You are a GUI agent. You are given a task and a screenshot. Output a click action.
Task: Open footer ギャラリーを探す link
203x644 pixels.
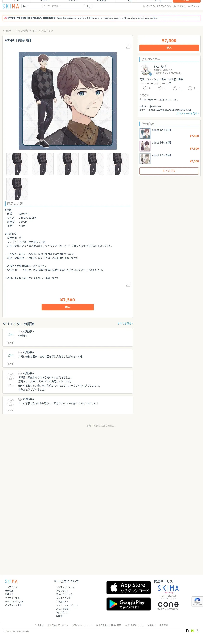click(13, 605)
